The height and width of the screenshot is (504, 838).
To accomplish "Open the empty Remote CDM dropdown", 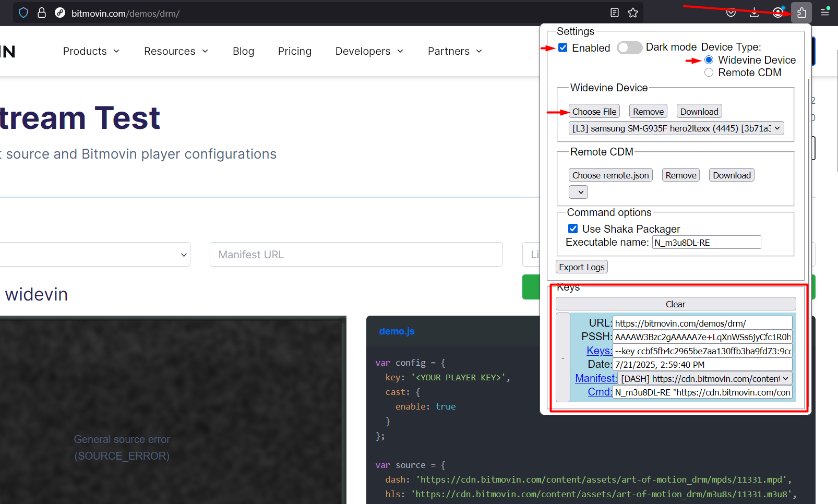I will 578,192.
